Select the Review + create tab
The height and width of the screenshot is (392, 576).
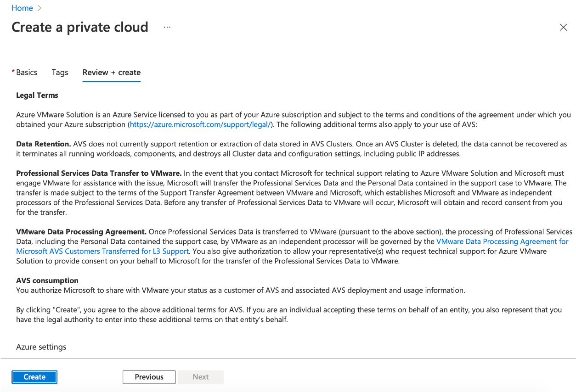pyautogui.click(x=112, y=73)
